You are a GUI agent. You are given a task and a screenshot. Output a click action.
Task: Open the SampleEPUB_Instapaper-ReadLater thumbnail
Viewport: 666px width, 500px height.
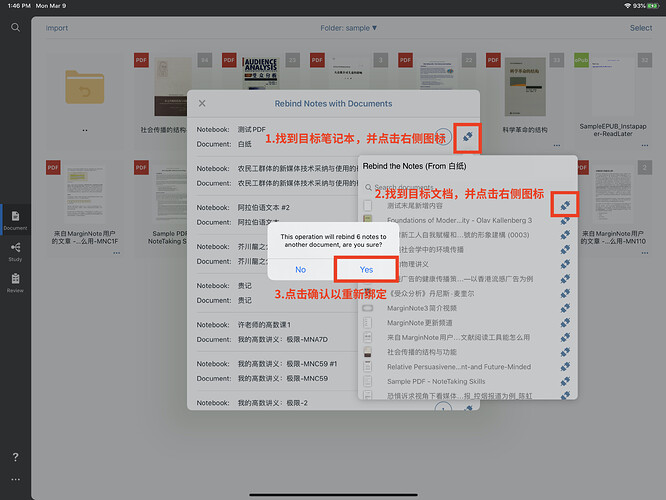pos(613,87)
